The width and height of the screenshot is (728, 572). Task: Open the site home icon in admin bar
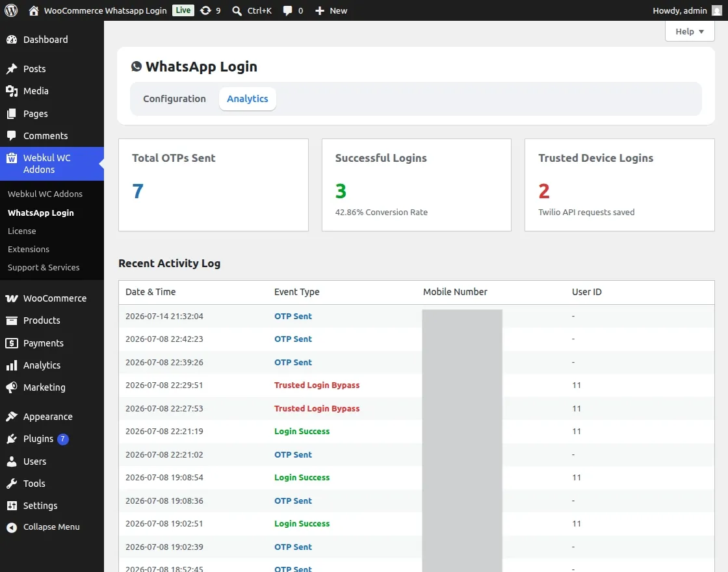pyautogui.click(x=33, y=10)
